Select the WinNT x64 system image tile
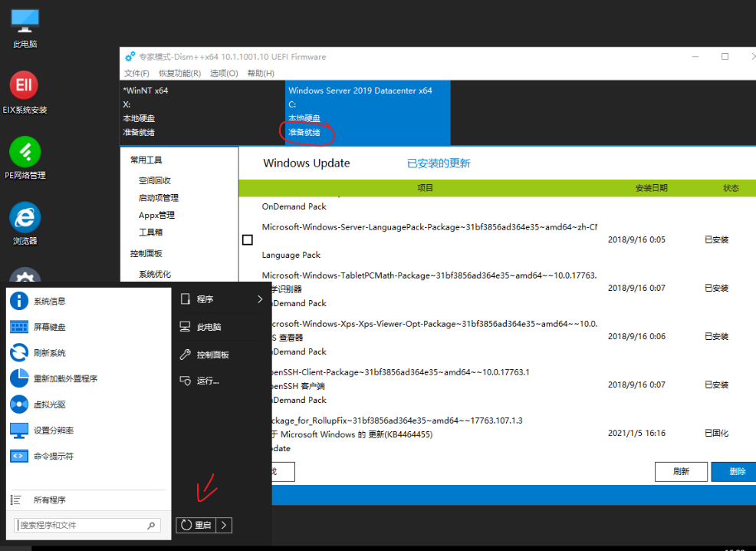Viewport: 756px width, 551px height. pyautogui.click(x=202, y=112)
